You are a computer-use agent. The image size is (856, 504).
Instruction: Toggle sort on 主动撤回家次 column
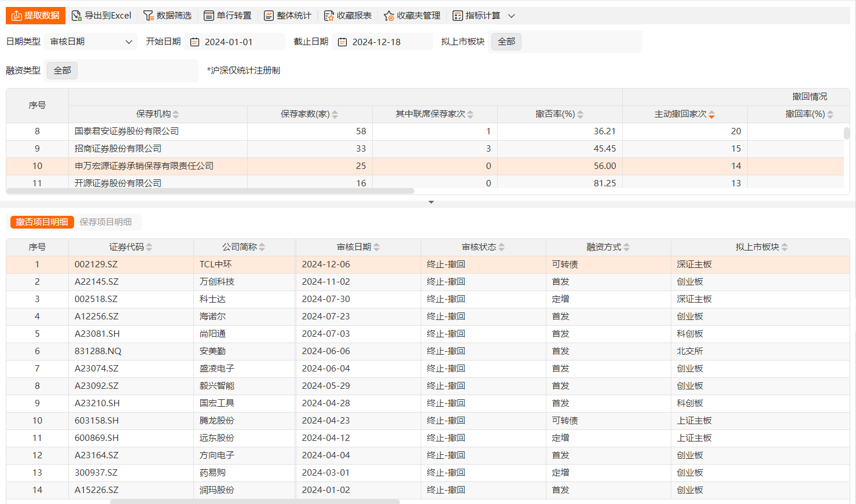711,115
